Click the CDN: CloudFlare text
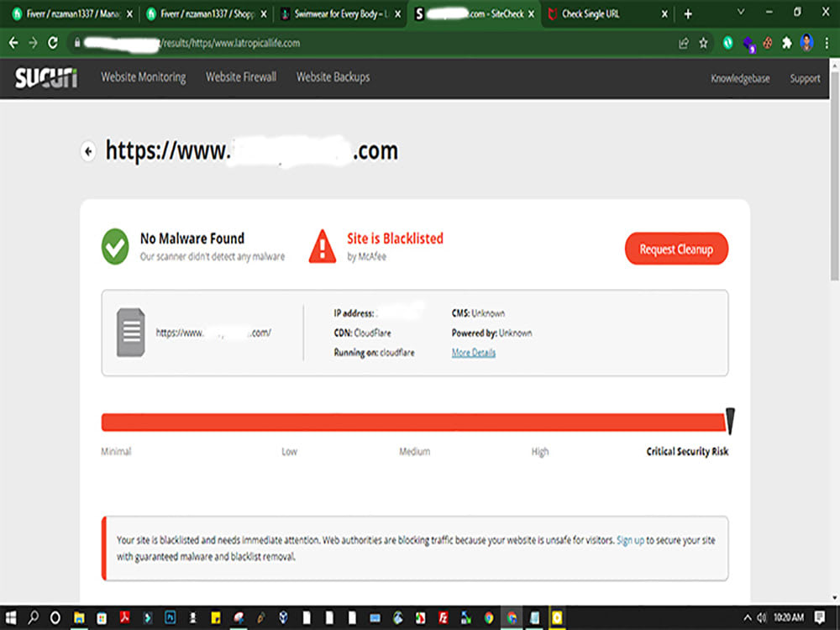This screenshot has width=840, height=630. pos(363,333)
